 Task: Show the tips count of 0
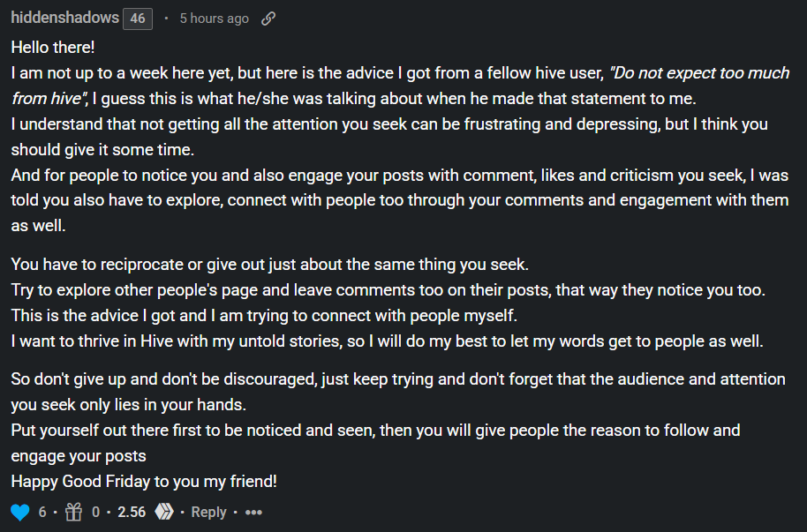point(95,512)
